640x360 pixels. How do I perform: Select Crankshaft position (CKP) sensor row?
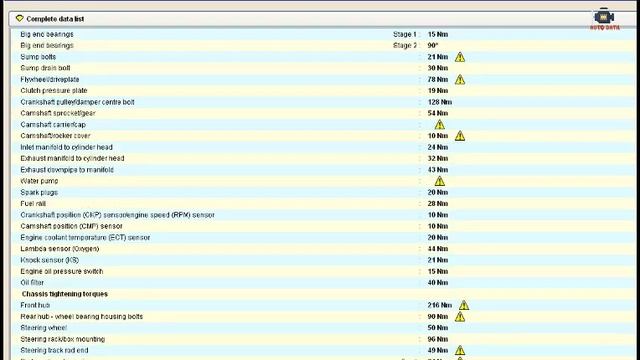tap(323, 215)
